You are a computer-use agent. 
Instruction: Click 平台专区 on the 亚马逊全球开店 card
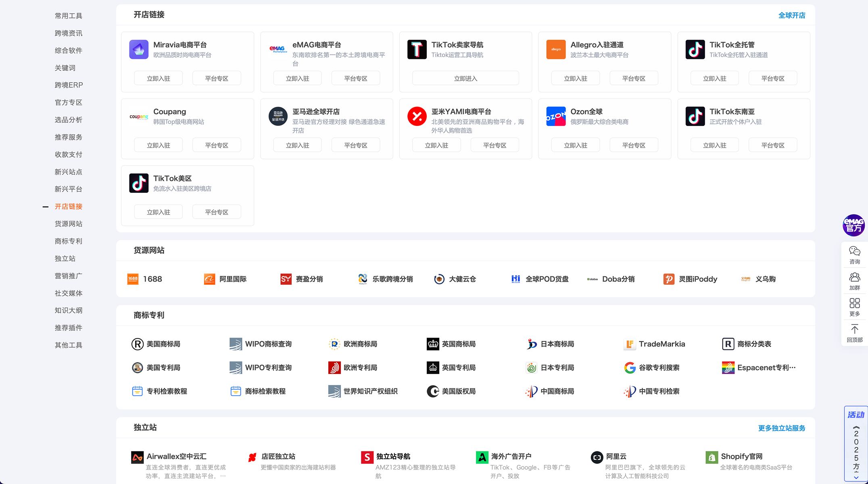coord(356,145)
